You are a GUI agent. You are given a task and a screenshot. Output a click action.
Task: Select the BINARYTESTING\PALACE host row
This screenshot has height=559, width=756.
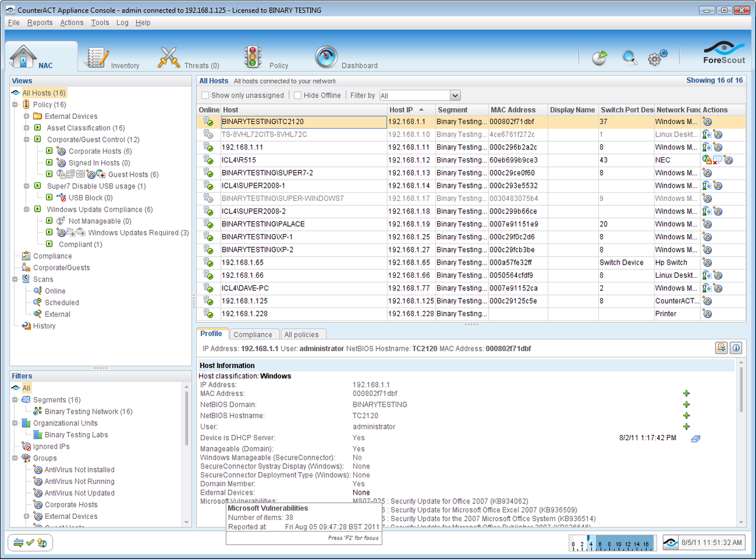[471, 224]
